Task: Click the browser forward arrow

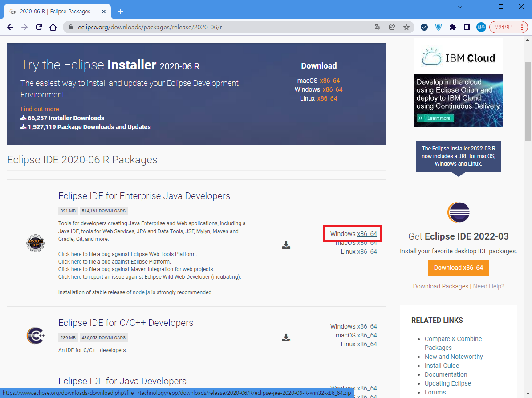Action: pos(24,27)
